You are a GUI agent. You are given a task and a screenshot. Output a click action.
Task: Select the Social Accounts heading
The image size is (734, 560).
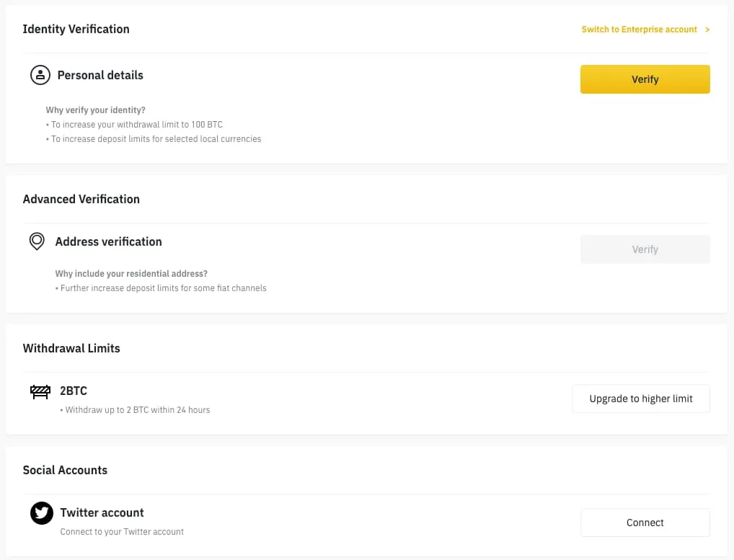click(x=65, y=470)
